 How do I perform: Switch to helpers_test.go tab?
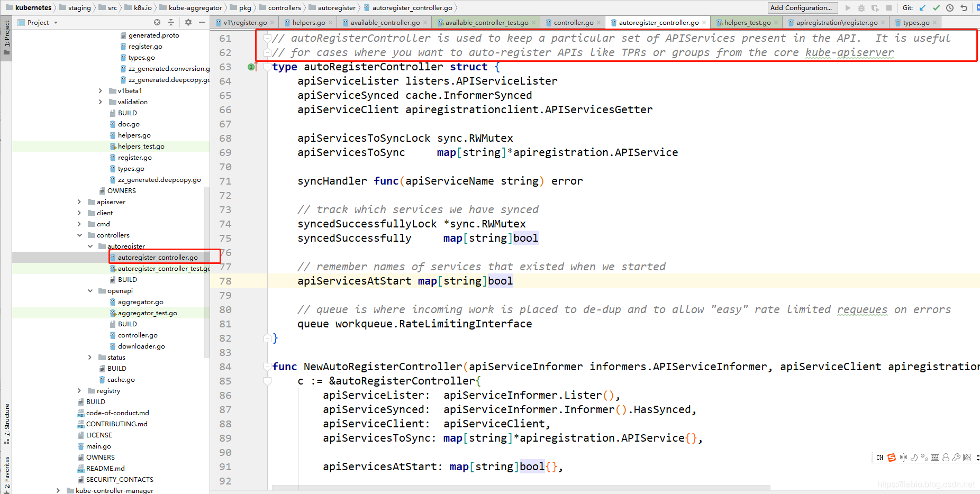pos(746,23)
